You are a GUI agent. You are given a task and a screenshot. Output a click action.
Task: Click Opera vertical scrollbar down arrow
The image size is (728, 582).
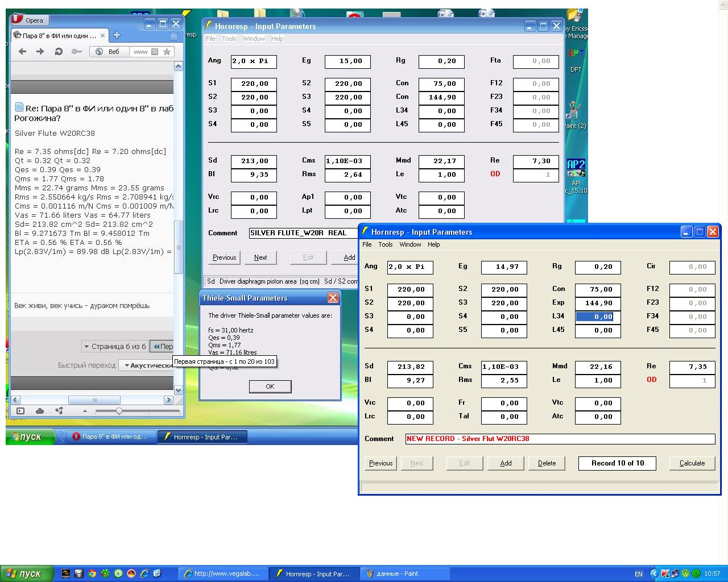[178, 390]
